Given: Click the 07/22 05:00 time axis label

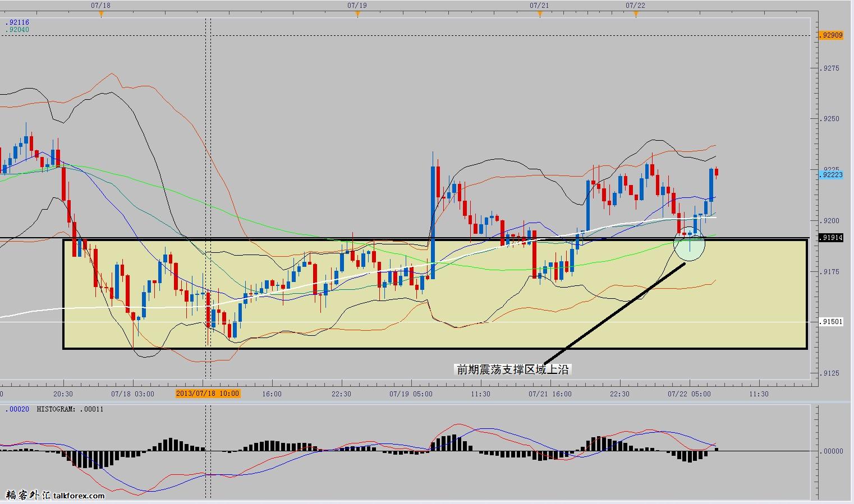Looking at the screenshot, I should 689,394.
